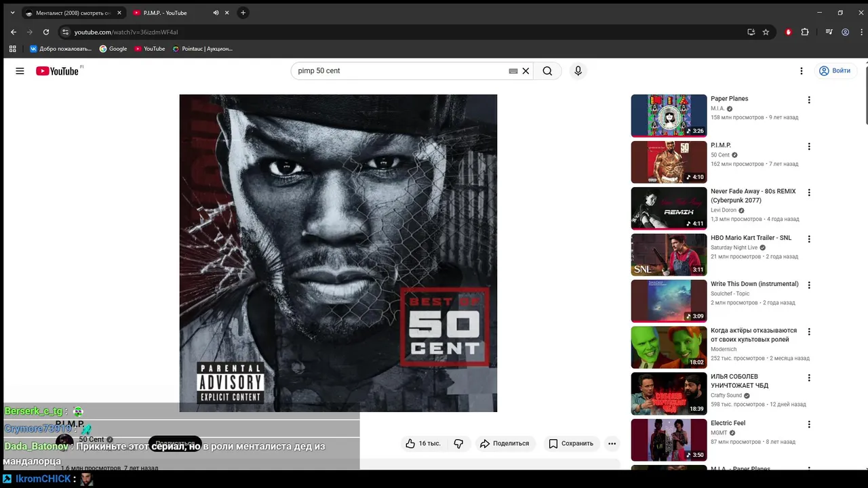The image size is (868, 488).
Task: Open a new browser tab
Action: click(x=243, y=13)
